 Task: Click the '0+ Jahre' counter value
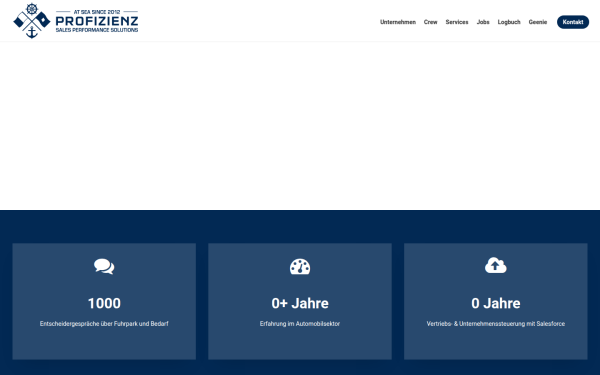click(300, 303)
